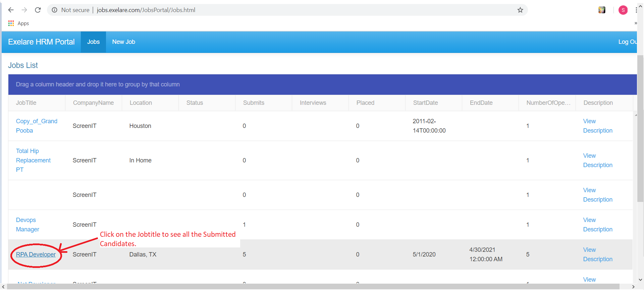Click the horizontal scrollbar left arrow
Screen dimensions: 644x290
(x=3, y=287)
